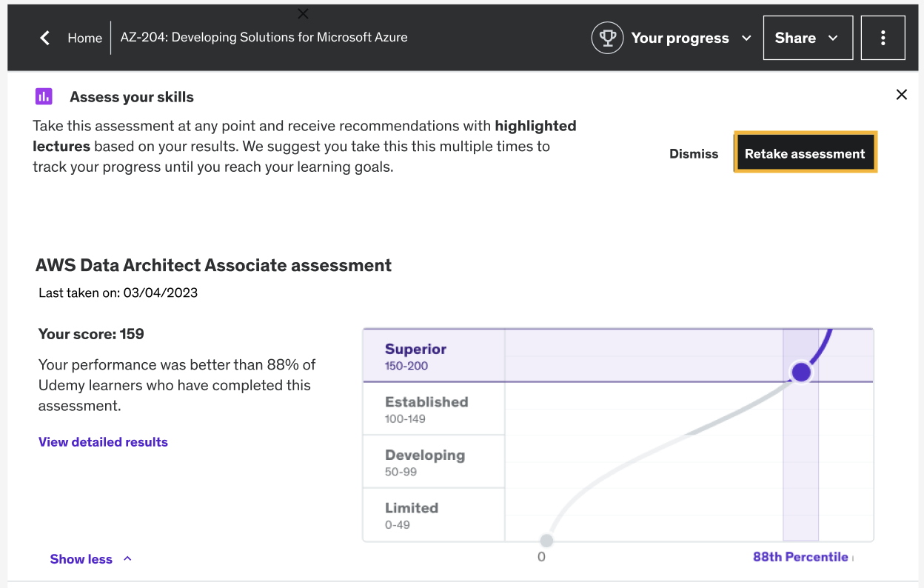
Task: Open View detailed results link
Action: click(103, 442)
